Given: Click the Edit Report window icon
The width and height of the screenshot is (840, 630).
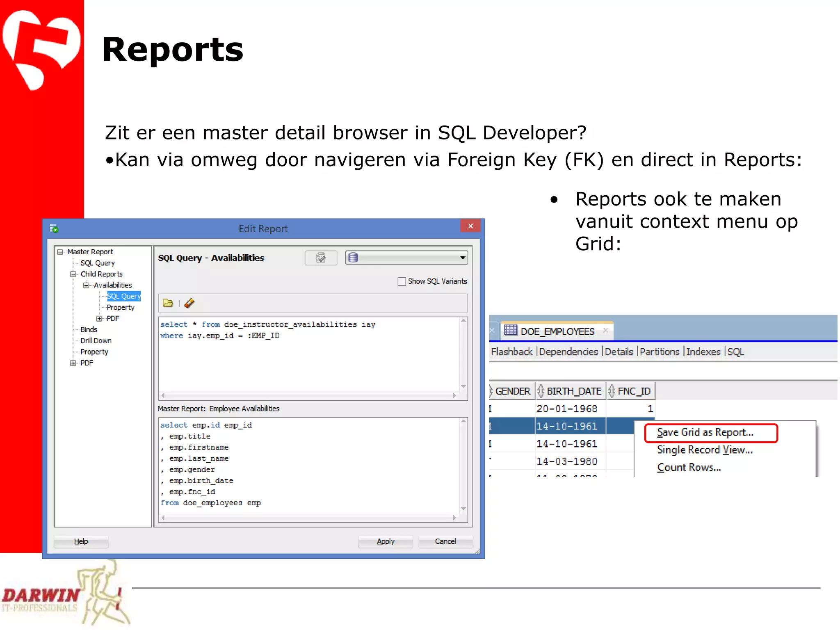Looking at the screenshot, I should [x=54, y=228].
